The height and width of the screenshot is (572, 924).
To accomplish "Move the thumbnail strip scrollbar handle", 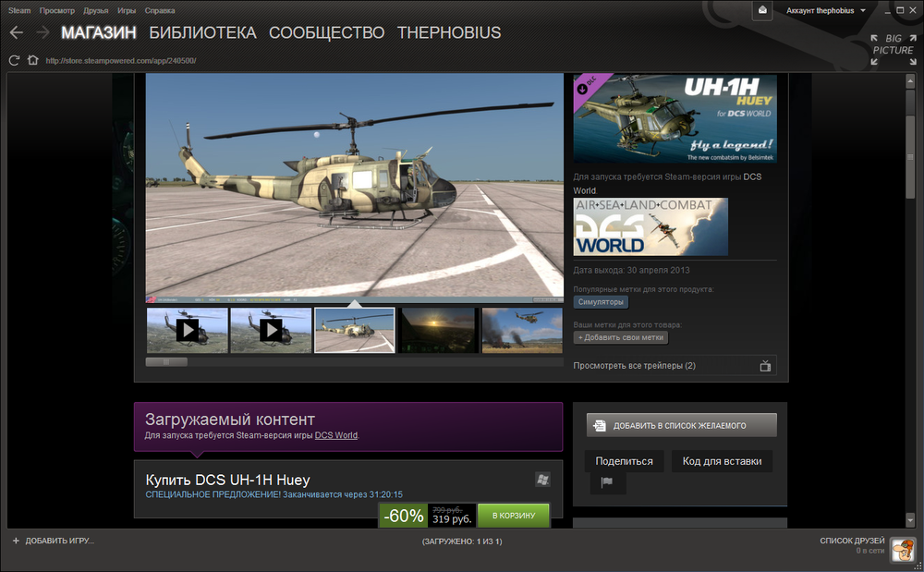I will pyautogui.click(x=166, y=361).
